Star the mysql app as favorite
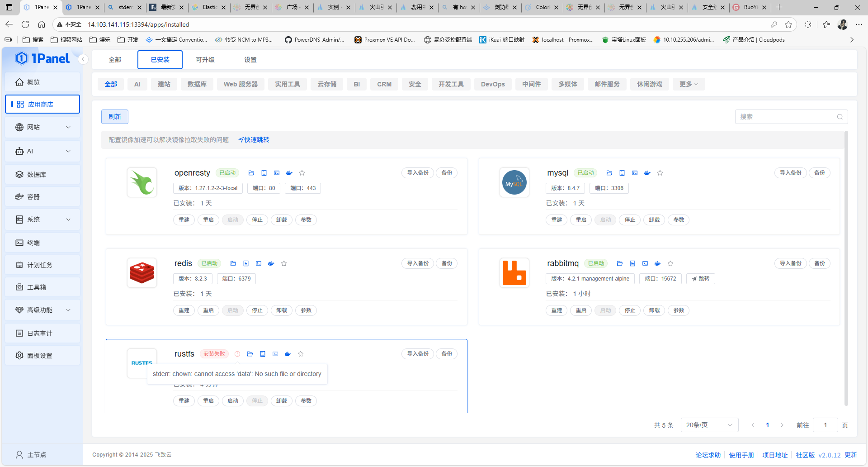 click(x=660, y=173)
